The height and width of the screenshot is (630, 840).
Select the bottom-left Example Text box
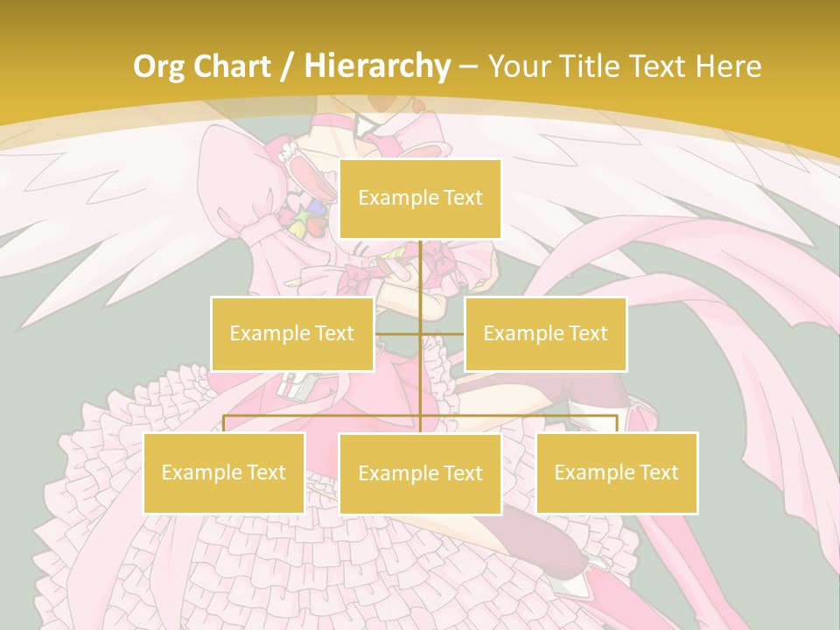(224, 472)
